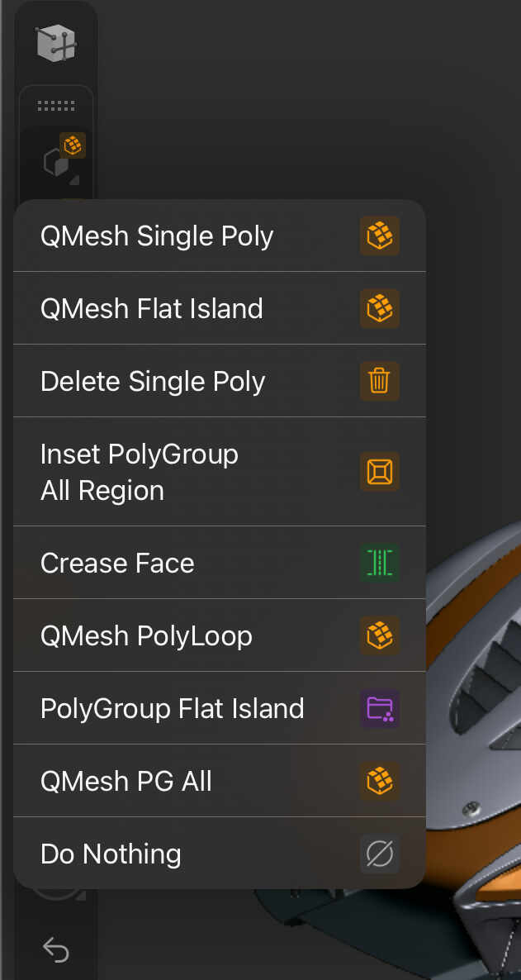Pick the Do Nothing option
The width and height of the screenshot is (521, 980).
tap(111, 854)
